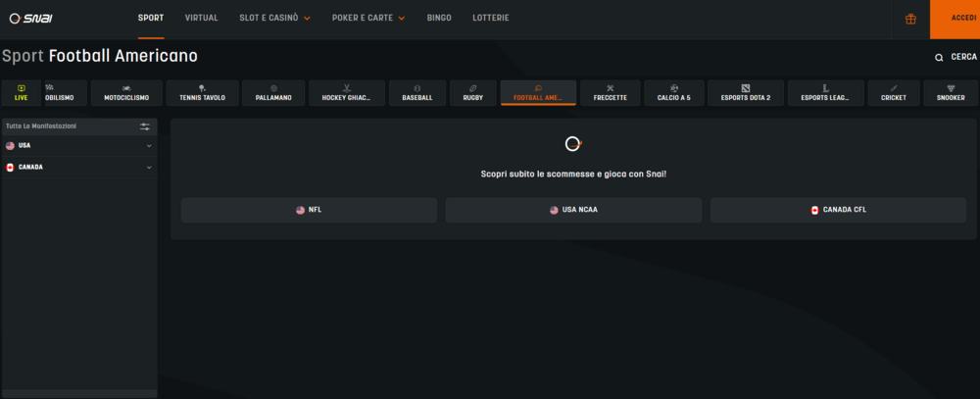
Task: Open the Slot e Casinò dropdown
Action: coord(274,18)
